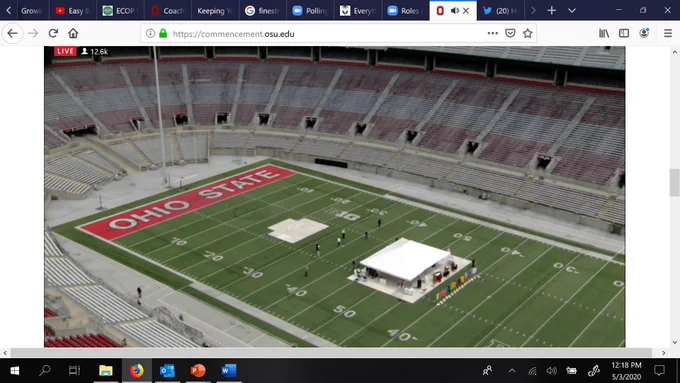Click the address bar URL field
The height and width of the screenshot is (383, 680).
point(321,33)
